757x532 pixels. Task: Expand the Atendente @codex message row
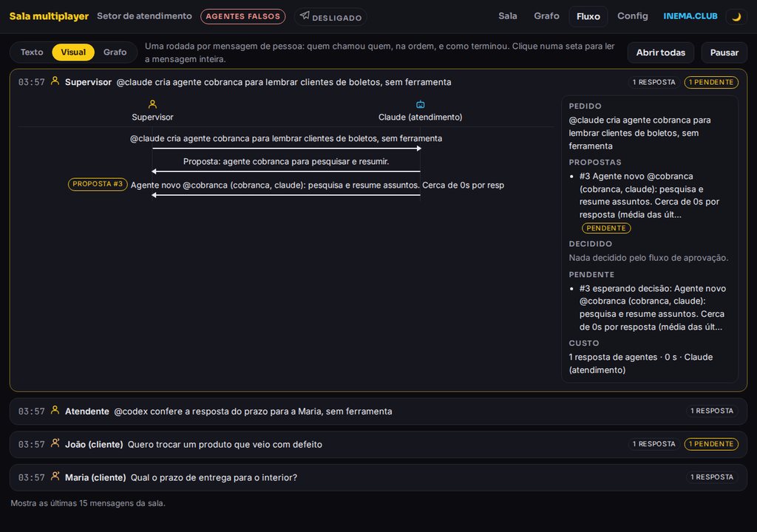click(378, 412)
